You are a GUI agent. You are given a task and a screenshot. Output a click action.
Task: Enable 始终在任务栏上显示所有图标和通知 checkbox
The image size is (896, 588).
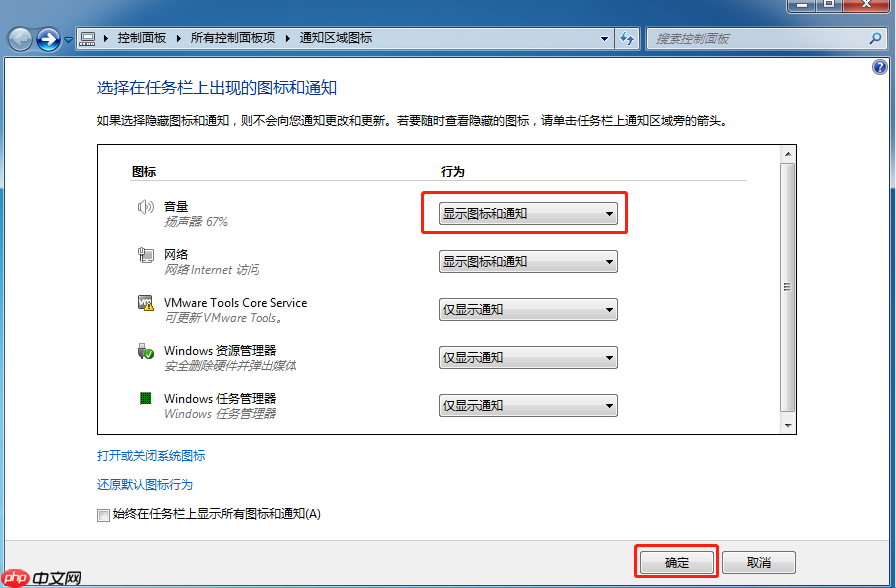103,514
